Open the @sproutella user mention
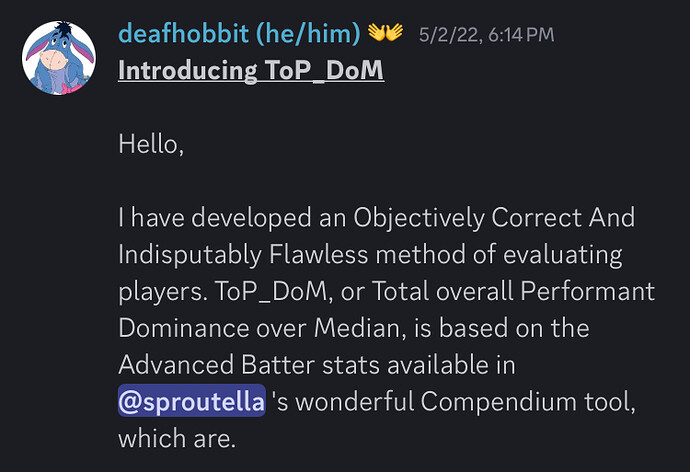This screenshot has width=690, height=472. 191,401
